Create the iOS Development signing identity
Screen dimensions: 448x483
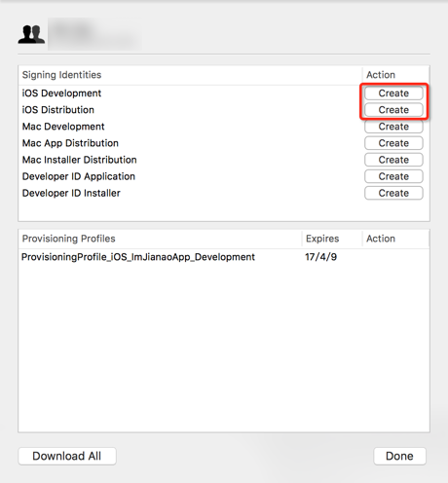[x=393, y=93]
